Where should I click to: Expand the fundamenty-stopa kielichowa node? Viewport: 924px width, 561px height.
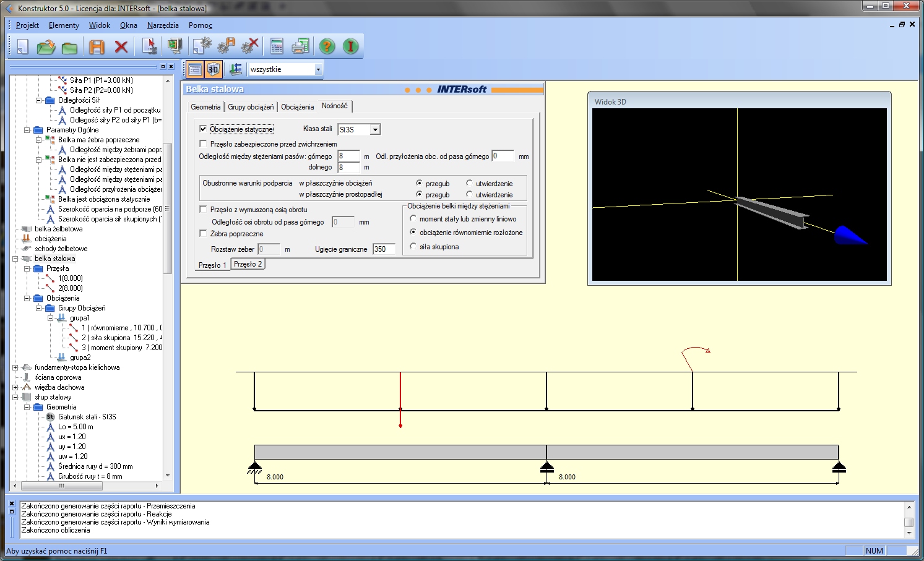[15, 367]
